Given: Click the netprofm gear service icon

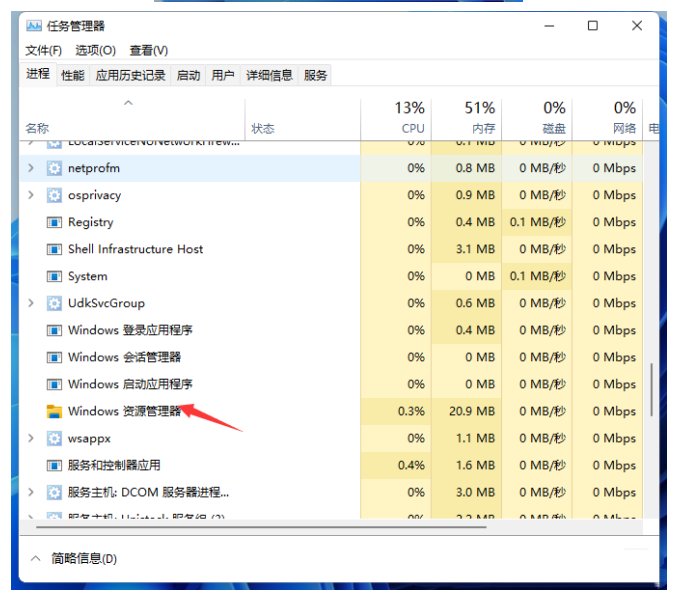Looking at the screenshot, I should (x=54, y=168).
